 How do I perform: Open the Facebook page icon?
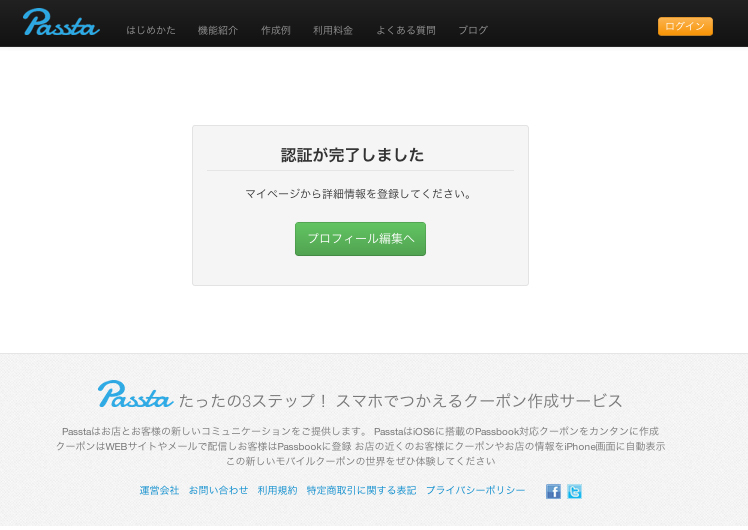[553, 491]
